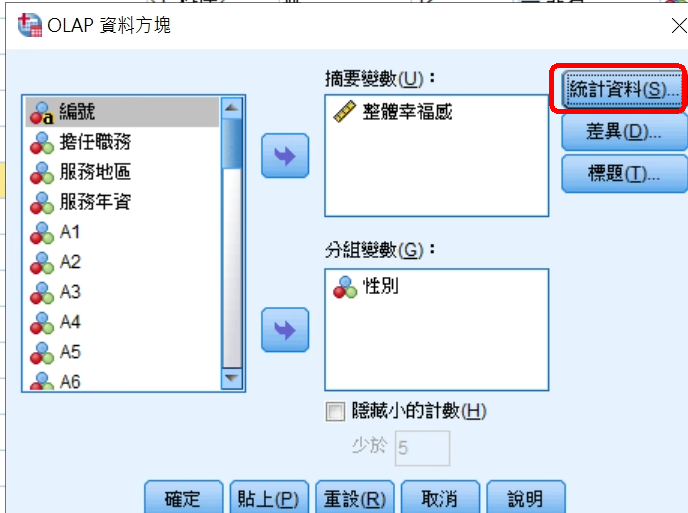Click the variable list scroll-up arrow
The image size is (688, 513).
(x=232, y=108)
